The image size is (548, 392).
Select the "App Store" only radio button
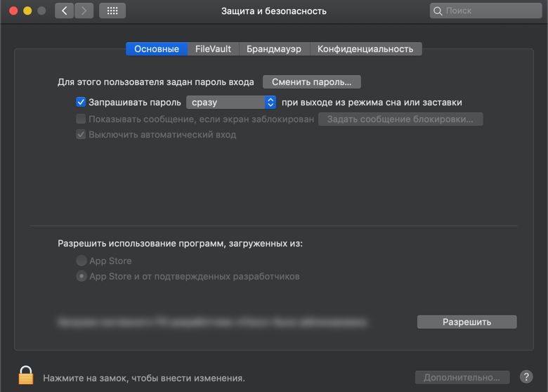81,261
